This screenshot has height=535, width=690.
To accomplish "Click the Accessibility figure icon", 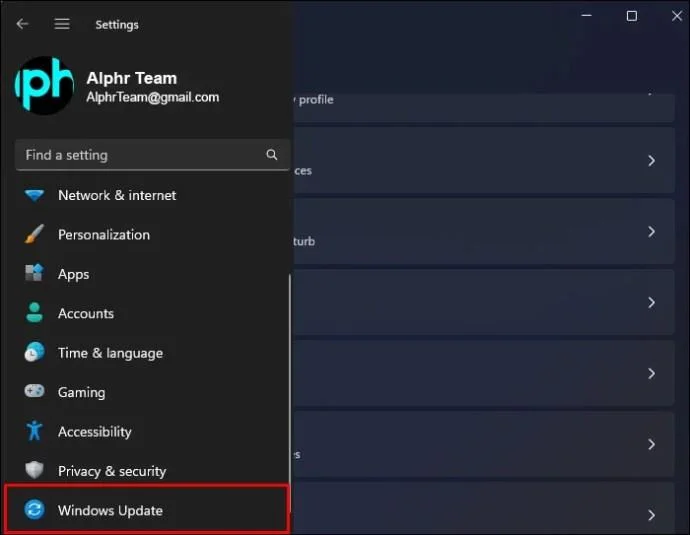I will (x=34, y=431).
